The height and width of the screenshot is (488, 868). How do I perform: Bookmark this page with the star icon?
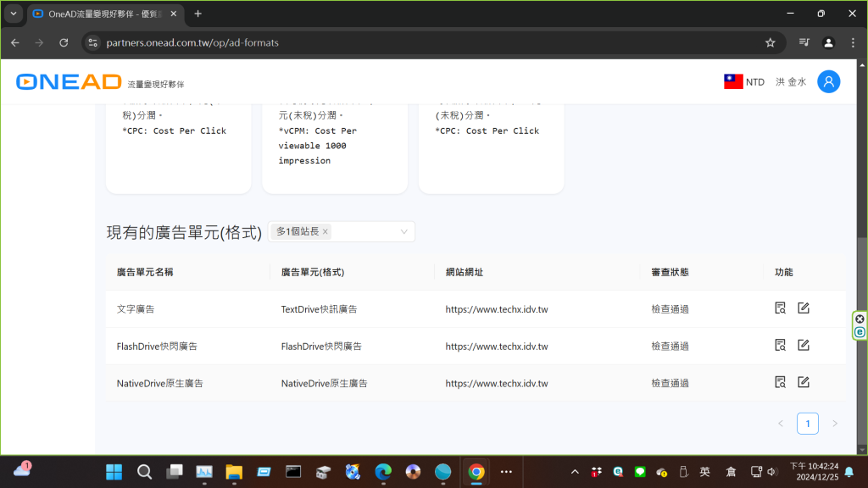[x=770, y=42]
